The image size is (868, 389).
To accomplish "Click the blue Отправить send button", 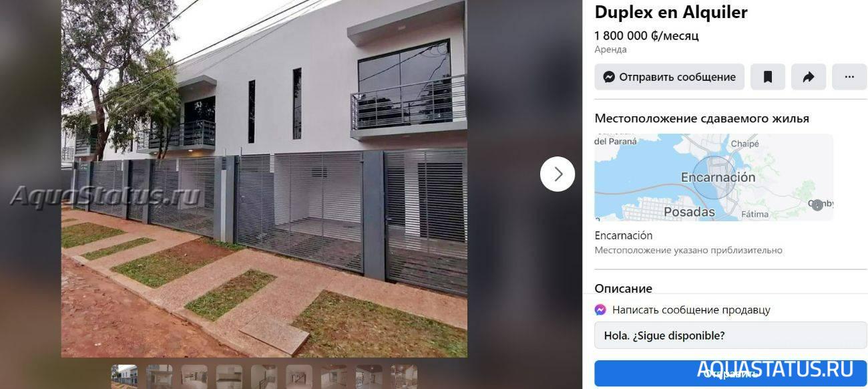I will click(x=730, y=373).
